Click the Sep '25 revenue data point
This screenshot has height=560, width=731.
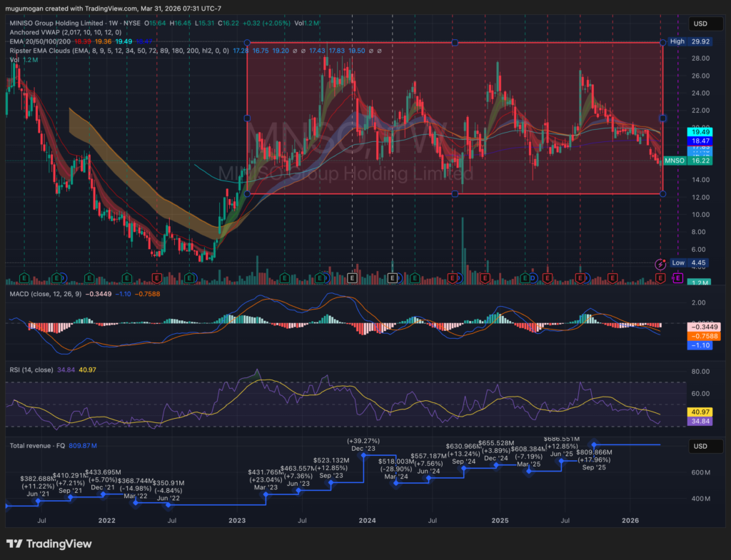594,444
